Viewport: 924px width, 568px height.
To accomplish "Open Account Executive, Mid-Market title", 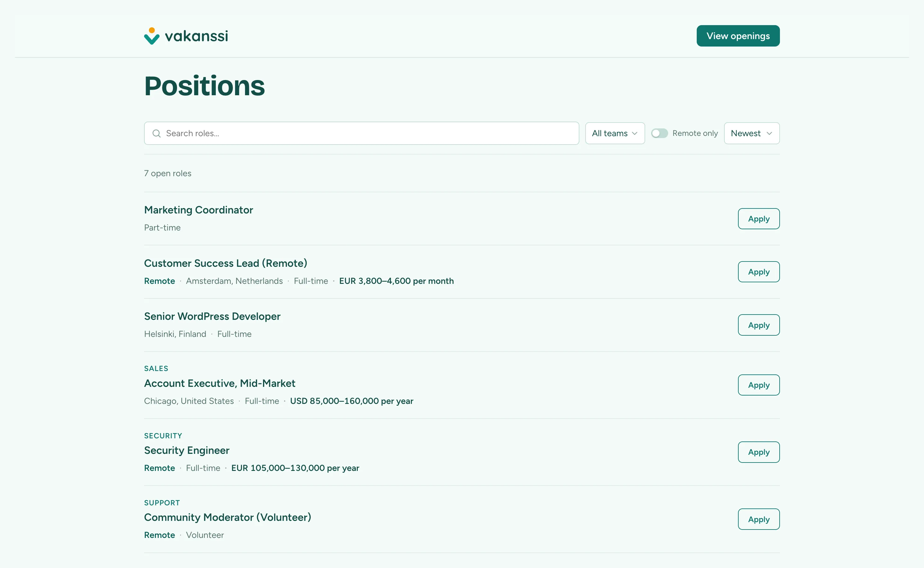I will point(220,383).
